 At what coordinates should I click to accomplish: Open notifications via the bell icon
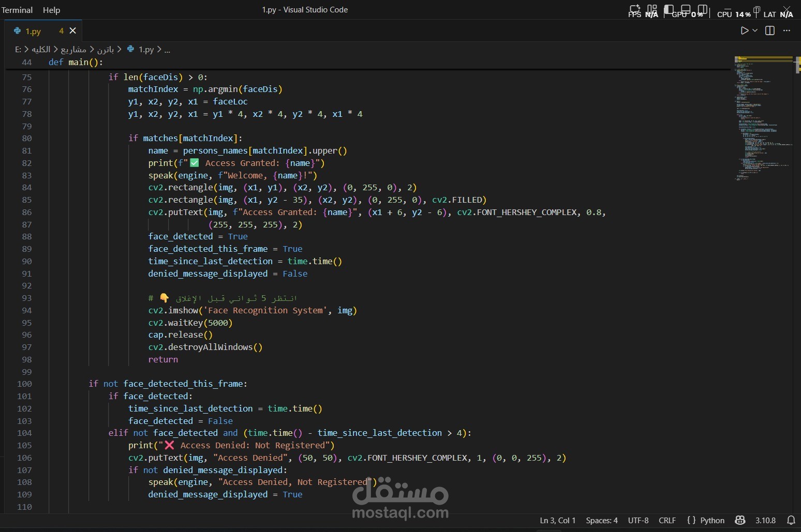[x=791, y=521]
